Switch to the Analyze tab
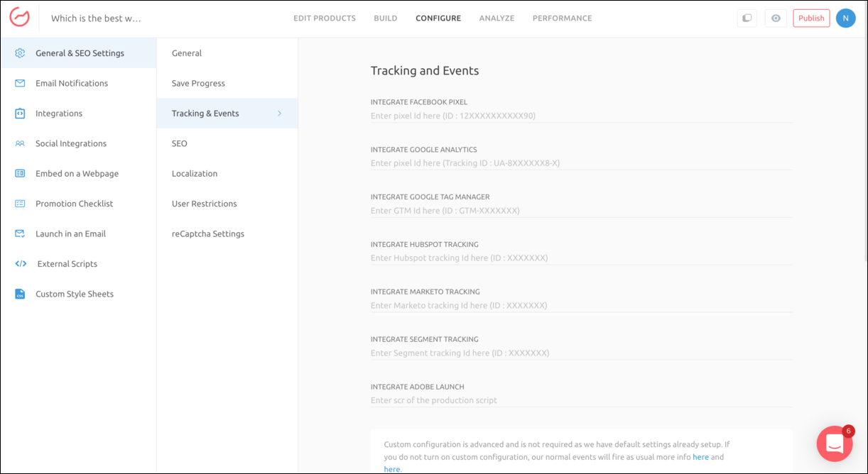 497,18
